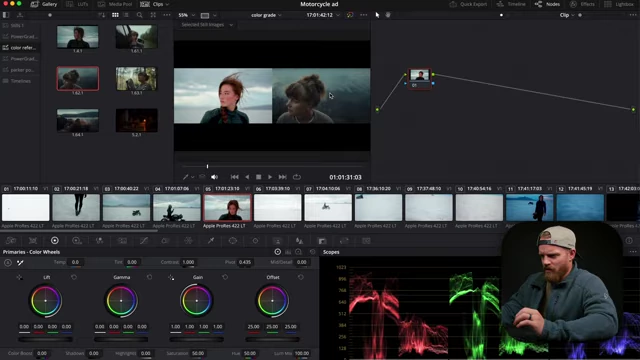Open node graph options three-dot menu
Screen dimensions: 640x360
click(x=633, y=15)
